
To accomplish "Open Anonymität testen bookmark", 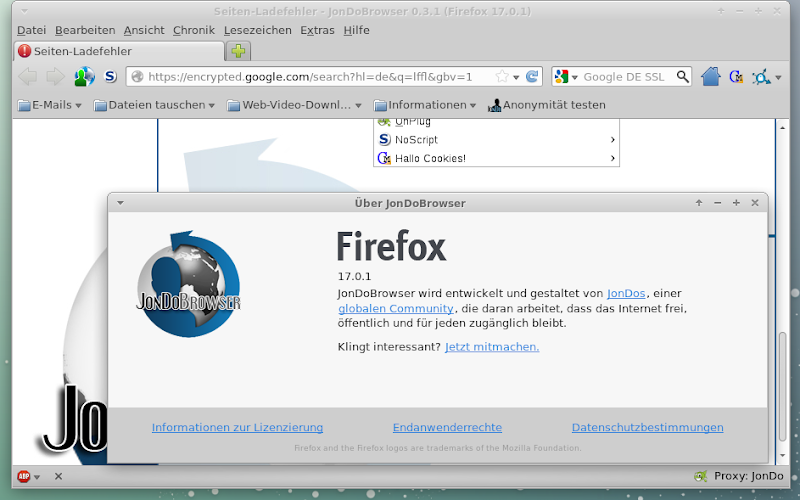I will (x=546, y=105).
